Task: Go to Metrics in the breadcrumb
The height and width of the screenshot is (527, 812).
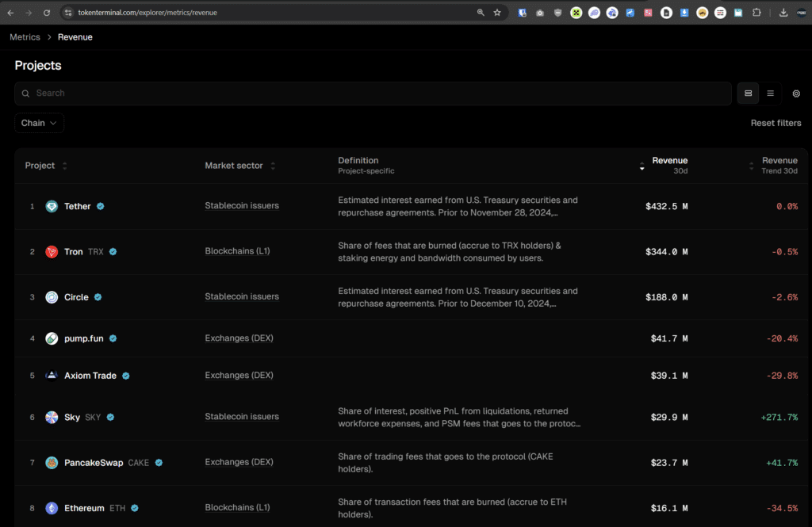Action: coord(25,37)
